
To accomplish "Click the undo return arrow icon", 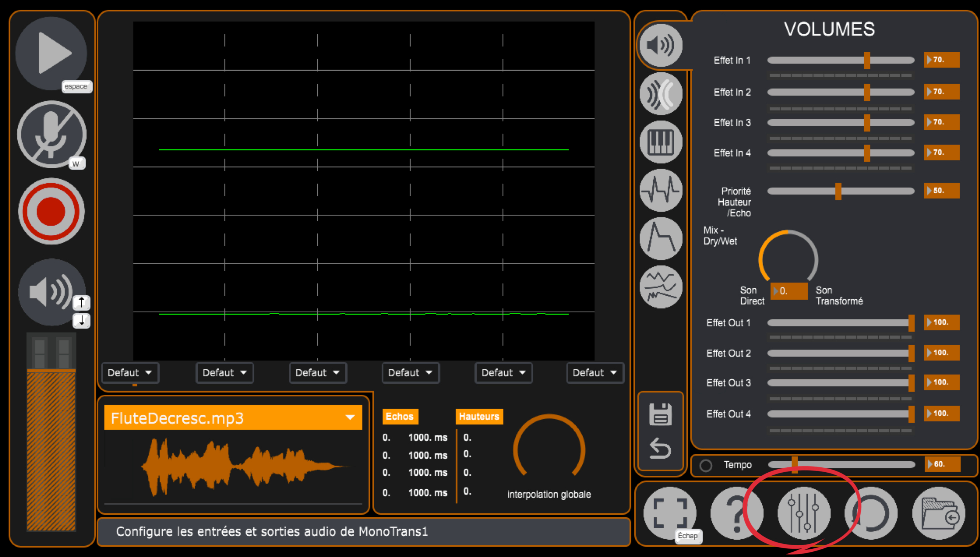I will tap(660, 448).
